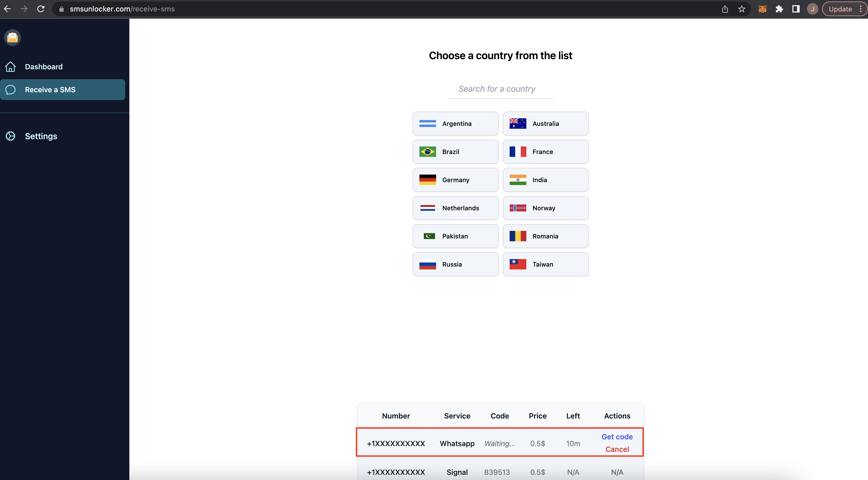Screen dimensions: 868x480
Task: Open Settings in the sidebar
Action: pyautogui.click(x=41, y=136)
